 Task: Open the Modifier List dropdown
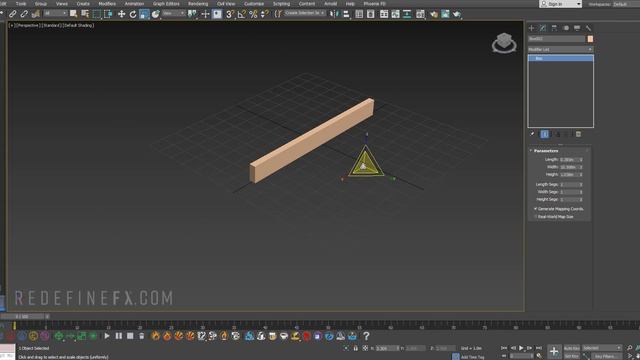pyautogui.click(x=560, y=49)
